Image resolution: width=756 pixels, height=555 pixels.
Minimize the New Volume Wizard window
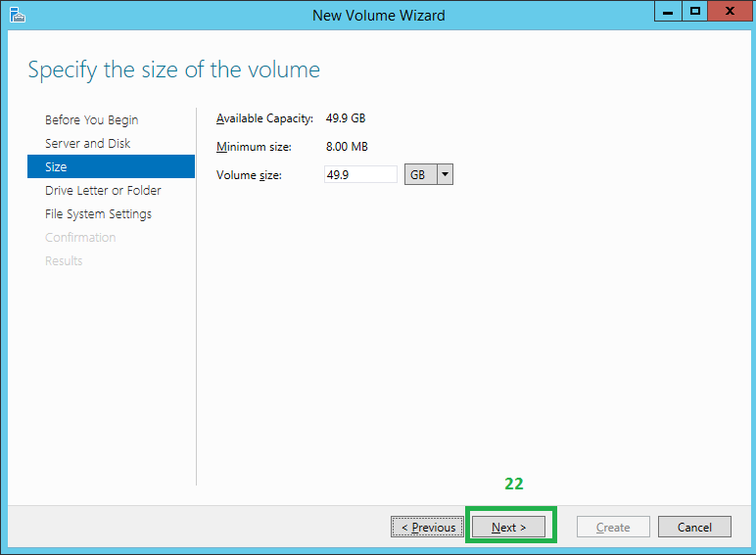click(x=669, y=12)
